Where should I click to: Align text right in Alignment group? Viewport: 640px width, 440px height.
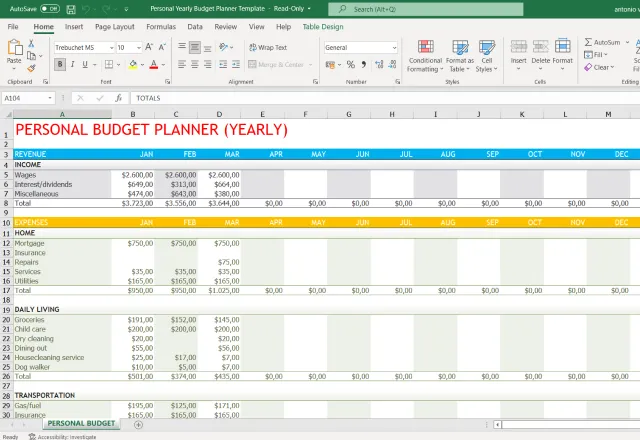(x=208, y=64)
